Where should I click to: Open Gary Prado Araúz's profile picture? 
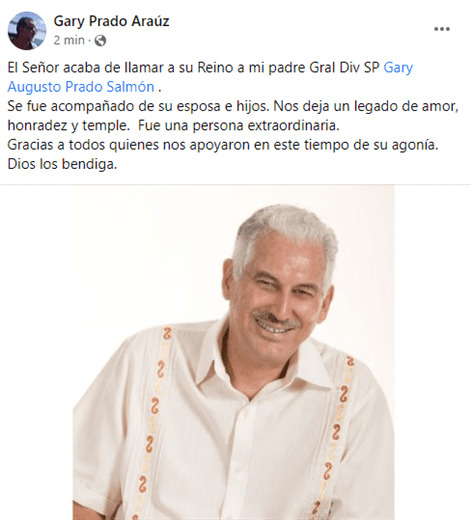click(x=27, y=31)
